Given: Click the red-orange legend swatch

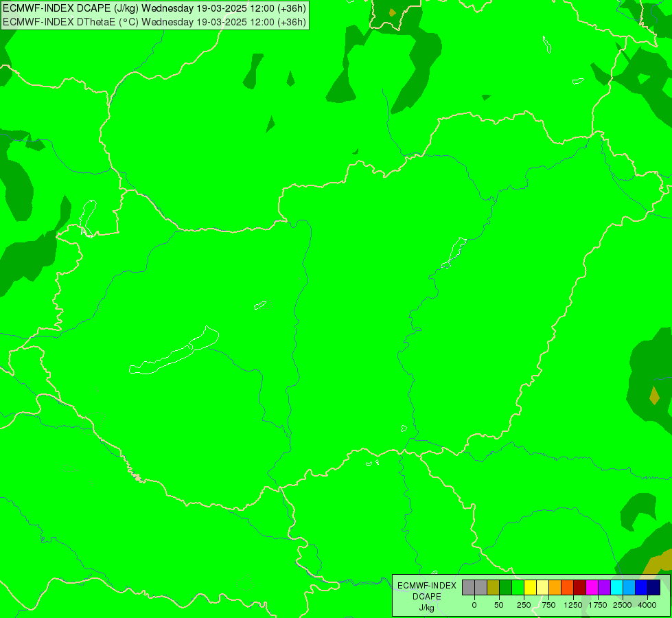Looking at the screenshot, I should pyautogui.click(x=568, y=588).
